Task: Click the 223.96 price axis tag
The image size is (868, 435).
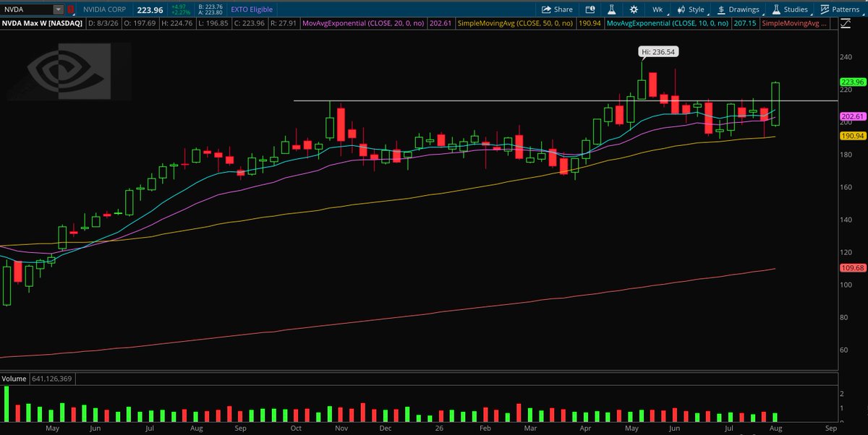Action: [853, 82]
